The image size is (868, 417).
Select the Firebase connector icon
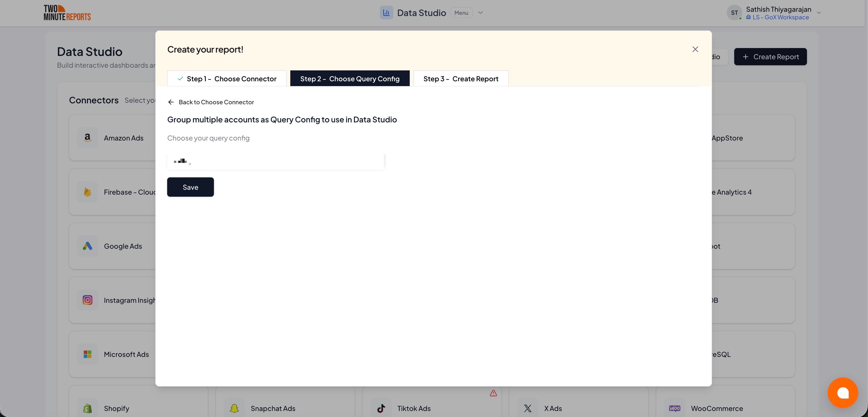[87, 192]
